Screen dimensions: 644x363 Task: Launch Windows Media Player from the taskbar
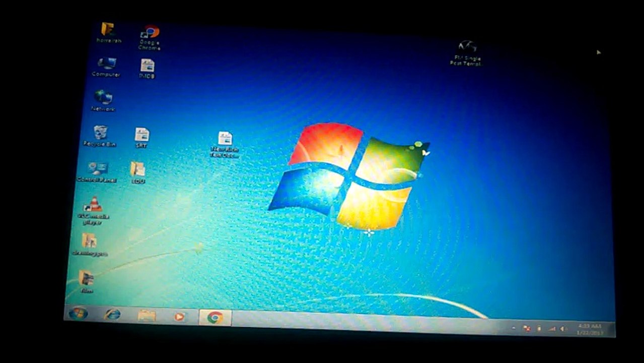point(179,317)
